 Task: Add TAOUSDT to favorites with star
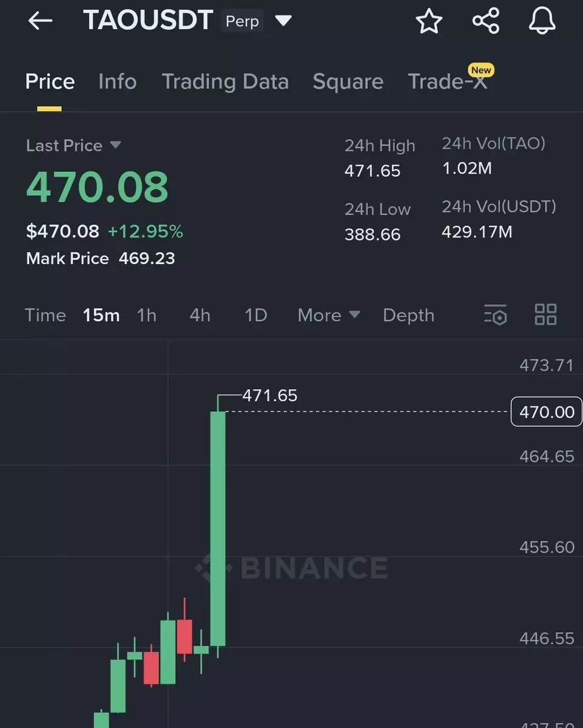coord(429,21)
